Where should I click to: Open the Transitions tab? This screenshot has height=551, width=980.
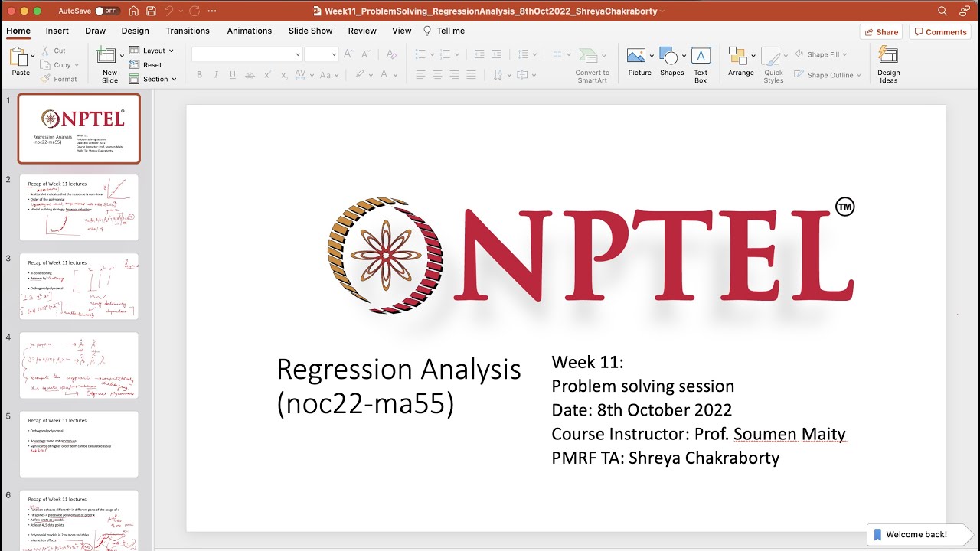click(188, 31)
